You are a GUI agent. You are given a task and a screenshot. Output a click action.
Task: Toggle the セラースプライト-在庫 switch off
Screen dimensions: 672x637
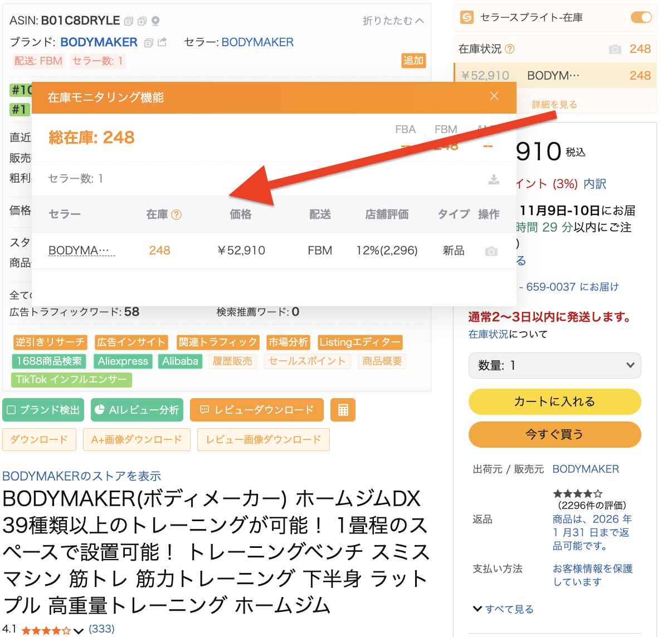(x=641, y=17)
